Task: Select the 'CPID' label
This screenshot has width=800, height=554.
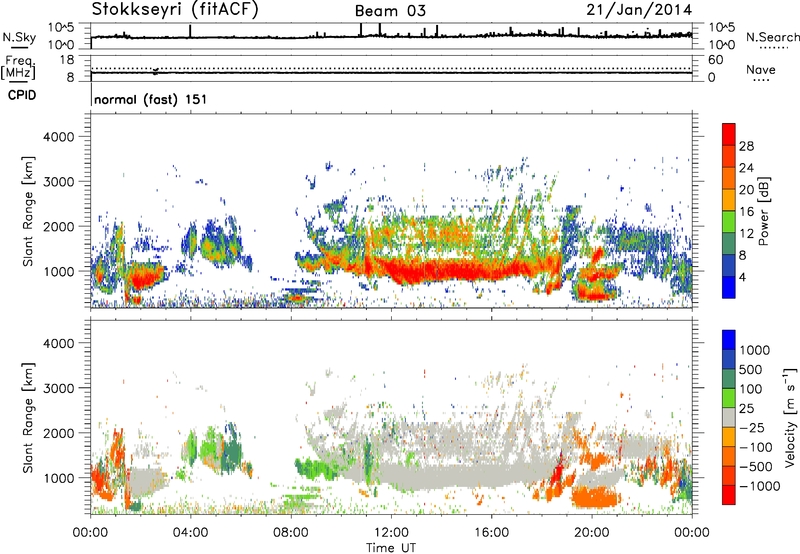Action: [x=22, y=95]
